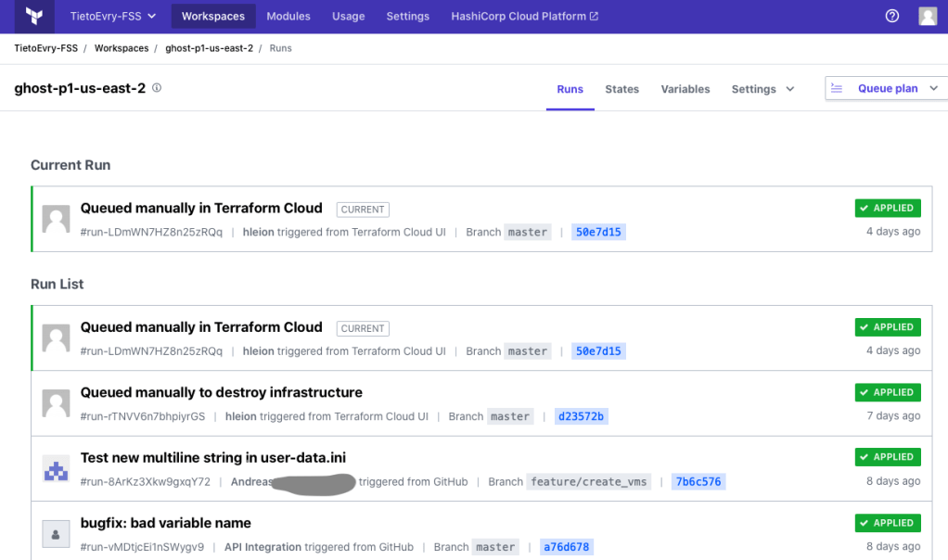Open the Usage navigation item

[348, 17]
